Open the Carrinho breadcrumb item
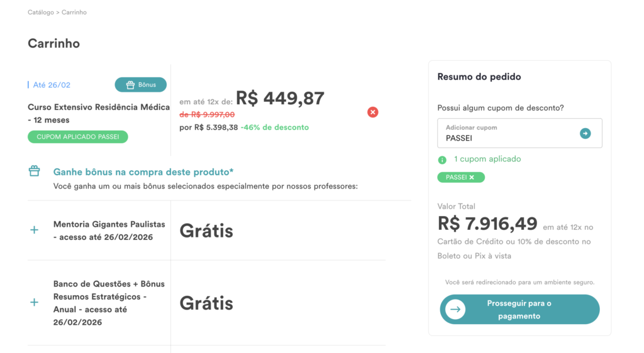This screenshot has height=353, width=644. (x=74, y=13)
